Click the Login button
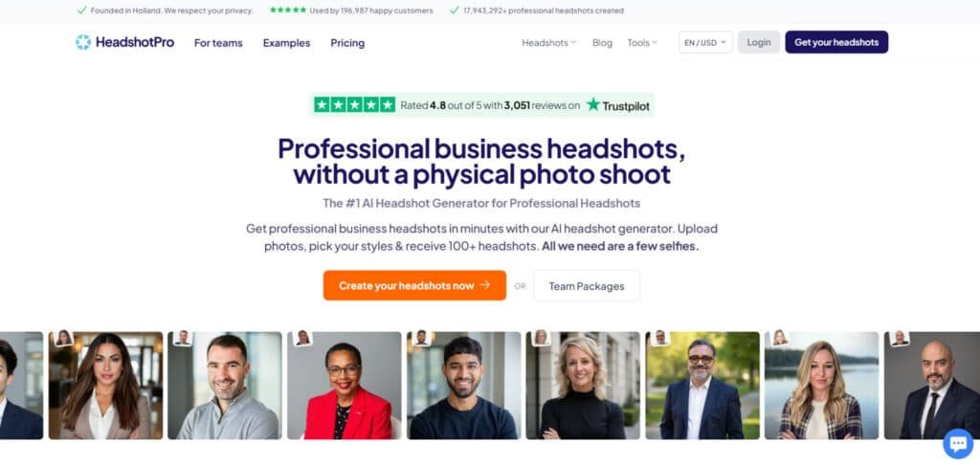 (x=759, y=42)
